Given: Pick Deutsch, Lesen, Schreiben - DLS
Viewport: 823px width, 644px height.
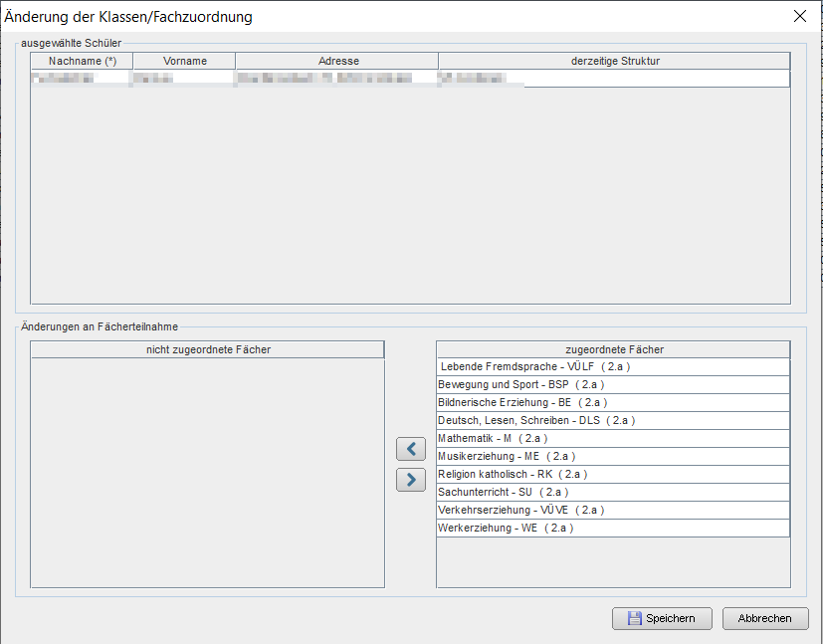Looking at the screenshot, I should click(535, 420).
